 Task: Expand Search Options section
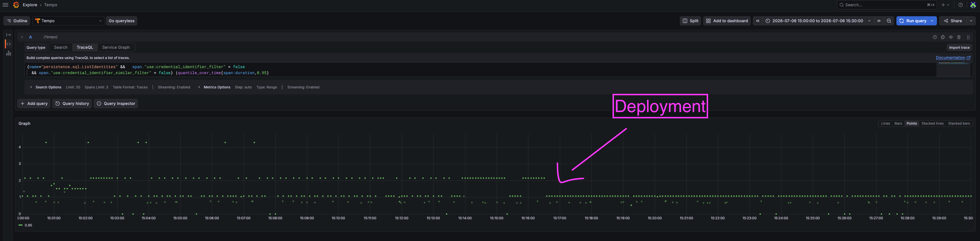click(46, 88)
